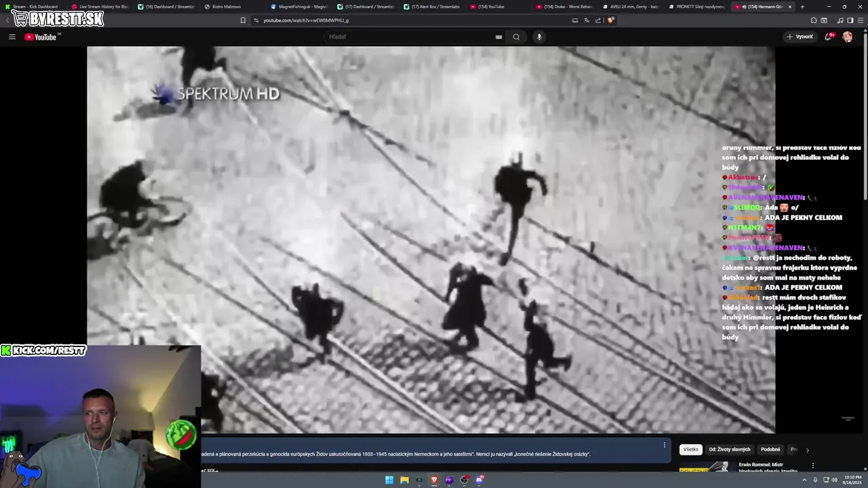Open the volume control in system tray
The width and height of the screenshot is (868, 488).
point(834,480)
